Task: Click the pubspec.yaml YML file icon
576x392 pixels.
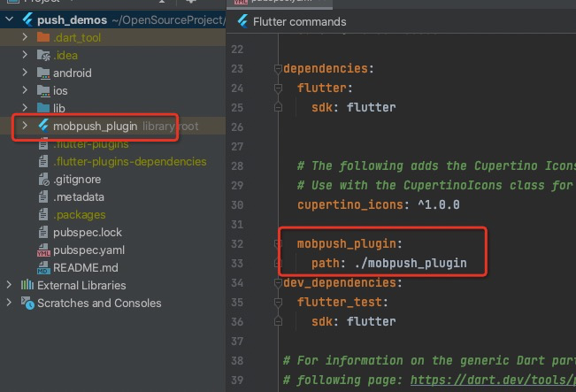Action: click(43, 250)
